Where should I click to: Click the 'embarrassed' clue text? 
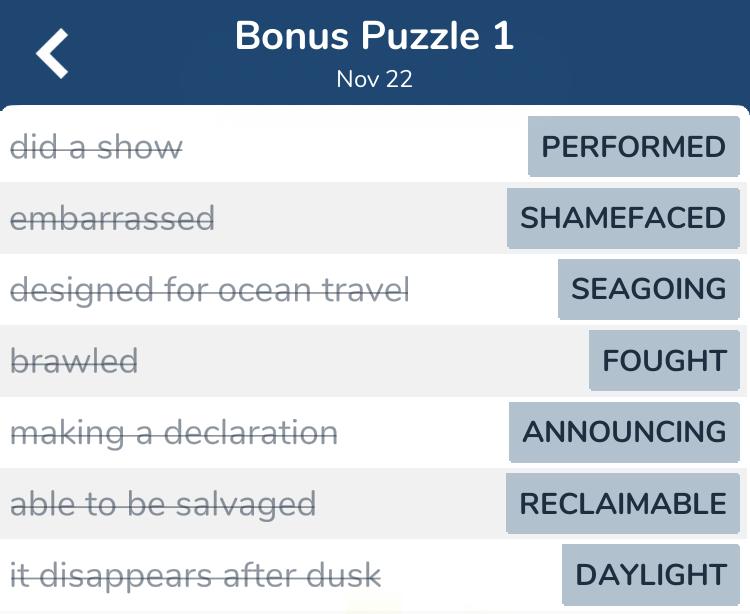coord(112,219)
